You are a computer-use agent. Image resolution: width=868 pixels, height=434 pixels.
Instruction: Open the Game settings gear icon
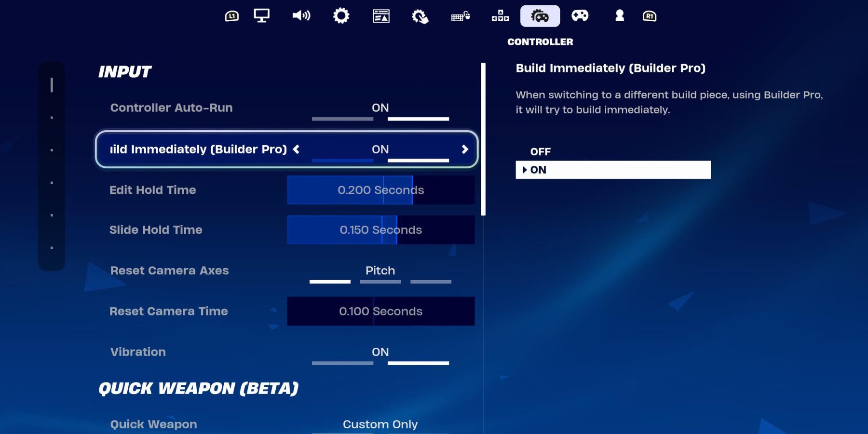coord(341,16)
